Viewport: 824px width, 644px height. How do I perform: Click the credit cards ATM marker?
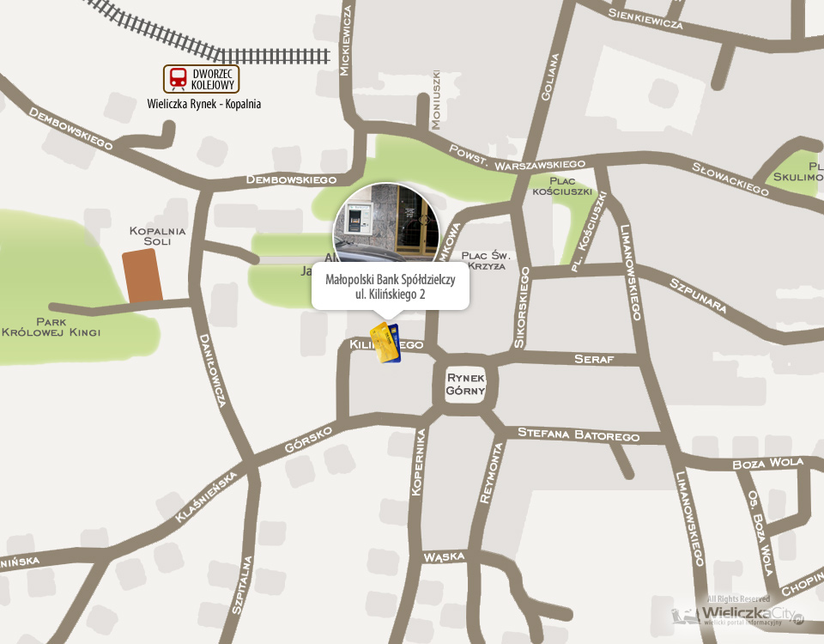[x=385, y=343]
